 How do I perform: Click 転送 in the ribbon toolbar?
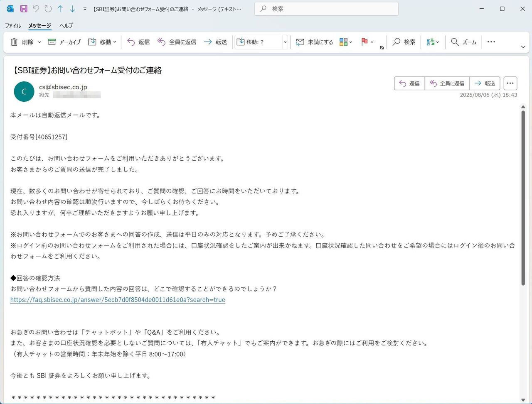[215, 42]
